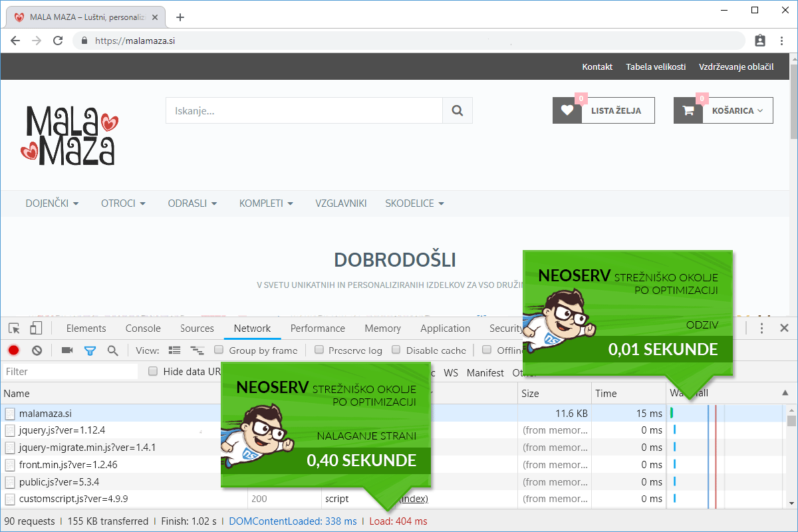The width and height of the screenshot is (798, 532).
Task: Check the Disable cache option
Action: (396, 350)
